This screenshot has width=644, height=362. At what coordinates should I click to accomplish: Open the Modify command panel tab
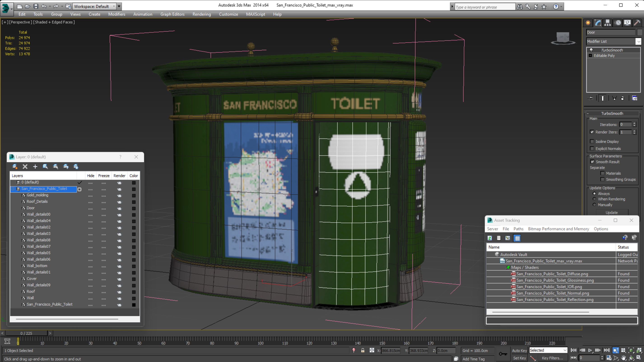click(x=598, y=23)
